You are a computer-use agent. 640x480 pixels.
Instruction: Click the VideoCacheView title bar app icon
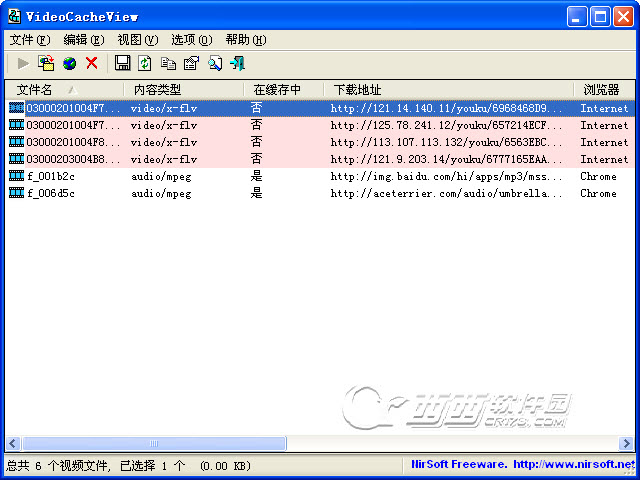(15, 16)
